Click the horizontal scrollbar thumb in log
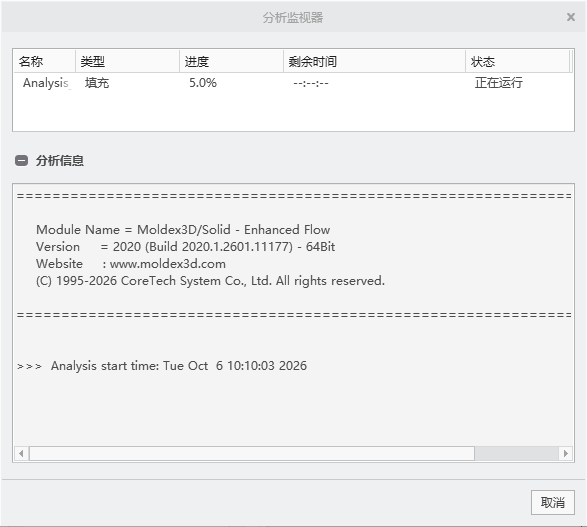The image size is (587, 527). point(252,454)
